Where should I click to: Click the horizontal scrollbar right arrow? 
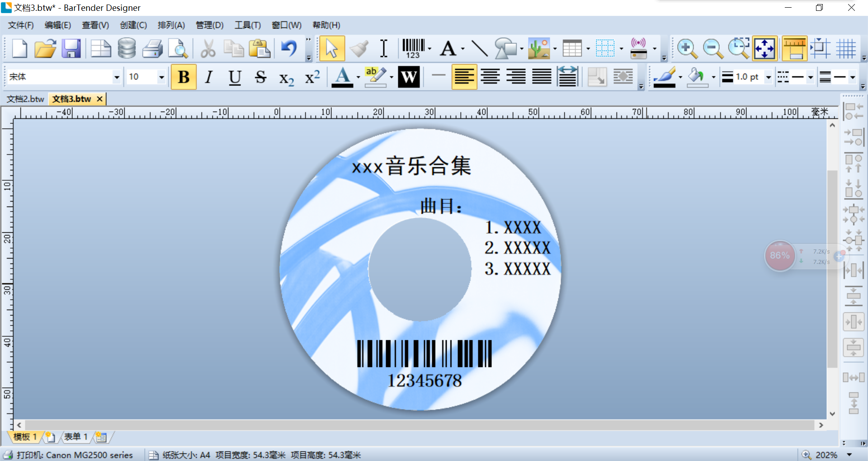[821, 425]
